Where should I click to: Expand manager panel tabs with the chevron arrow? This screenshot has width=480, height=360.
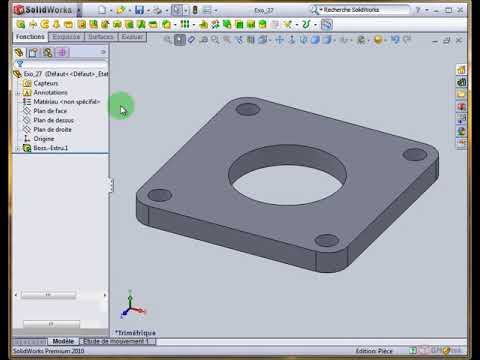click(103, 52)
